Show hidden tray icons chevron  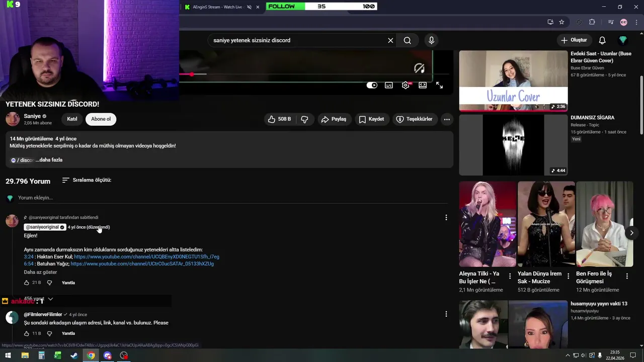(x=568, y=355)
